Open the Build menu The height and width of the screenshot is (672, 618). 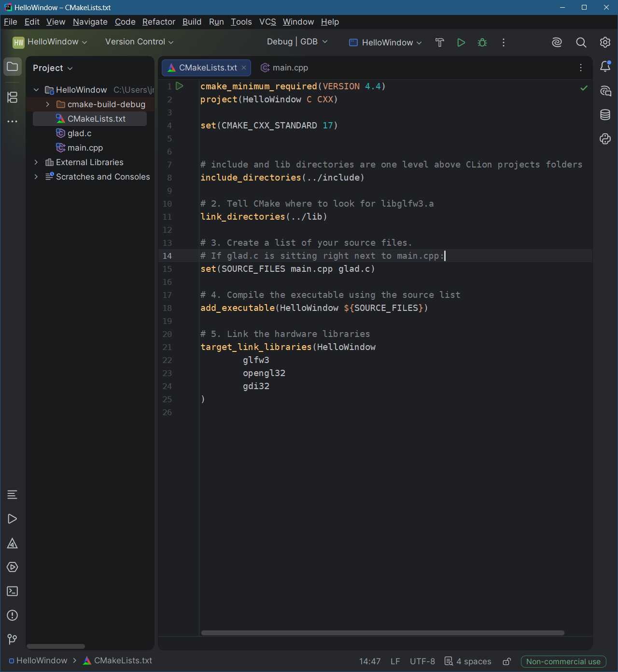click(192, 22)
